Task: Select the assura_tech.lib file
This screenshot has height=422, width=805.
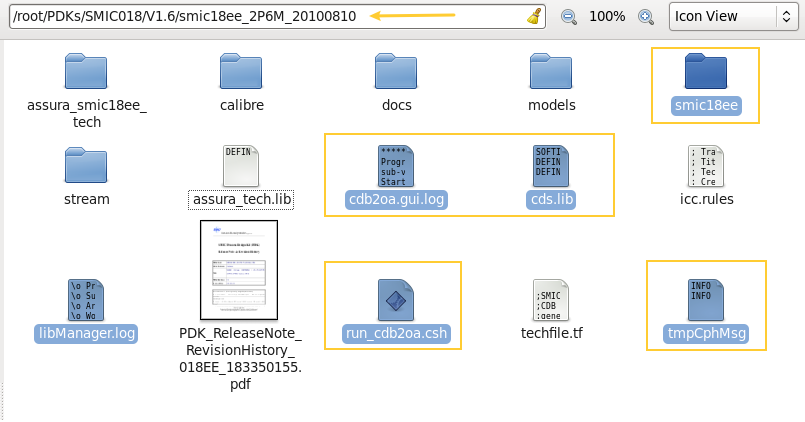Action: coord(241,165)
